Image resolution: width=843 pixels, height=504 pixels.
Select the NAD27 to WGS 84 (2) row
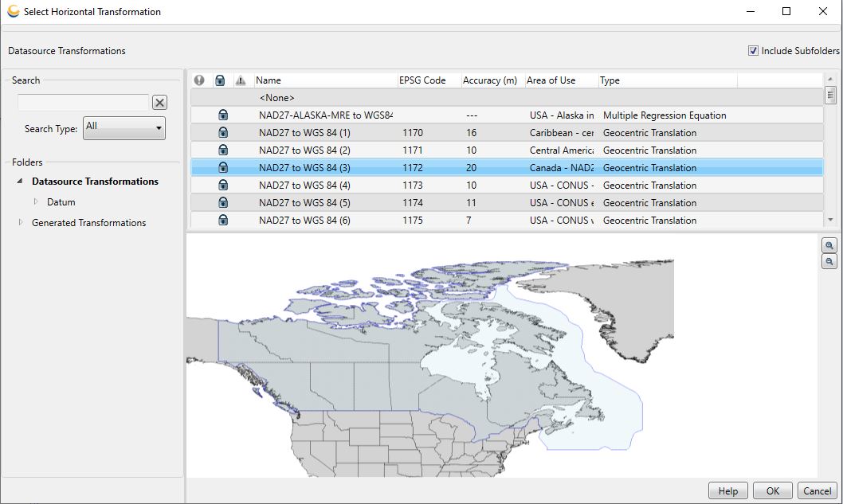(x=507, y=150)
